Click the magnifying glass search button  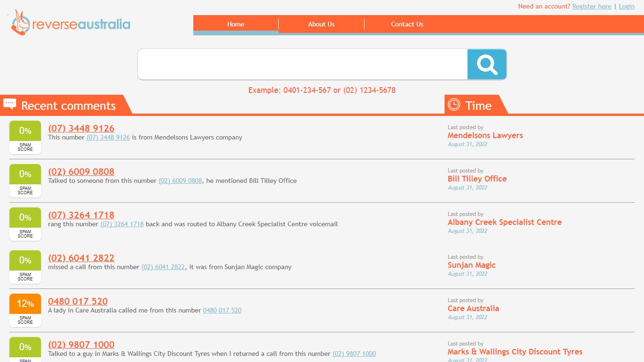(487, 64)
